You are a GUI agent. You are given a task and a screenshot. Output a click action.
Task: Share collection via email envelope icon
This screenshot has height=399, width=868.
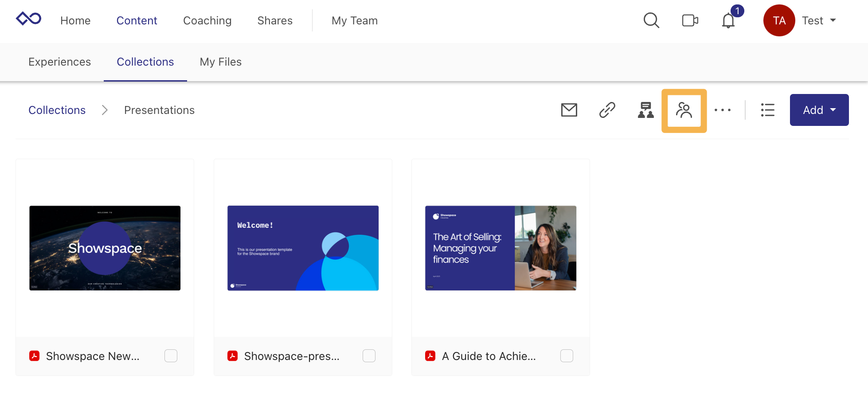pos(569,110)
